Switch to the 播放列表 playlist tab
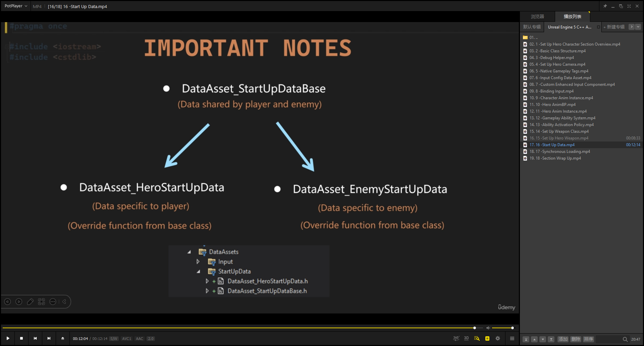The width and height of the screenshot is (644, 346). [572, 16]
